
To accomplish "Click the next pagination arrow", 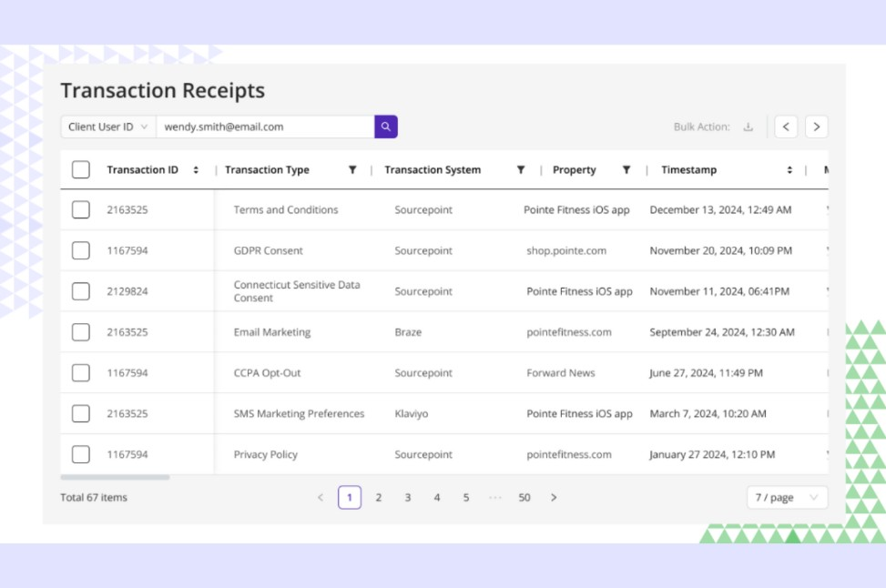I will pyautogui.click(x=554, y=497).
